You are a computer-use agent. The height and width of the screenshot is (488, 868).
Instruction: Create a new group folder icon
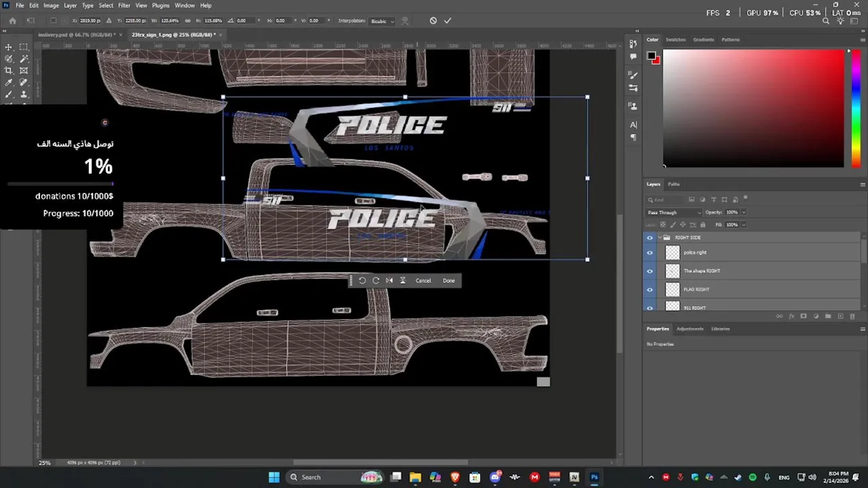click(x=828, y=317)
